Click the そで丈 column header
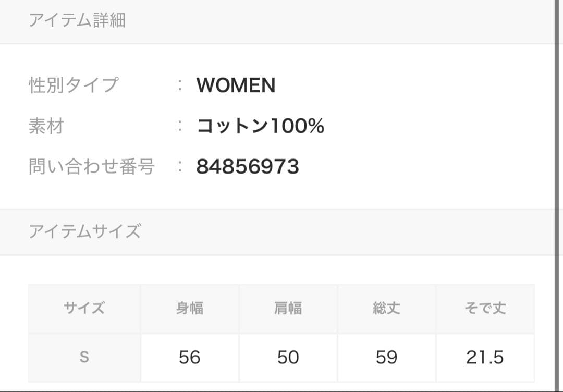The image size is (563, 392). (485, 308)
